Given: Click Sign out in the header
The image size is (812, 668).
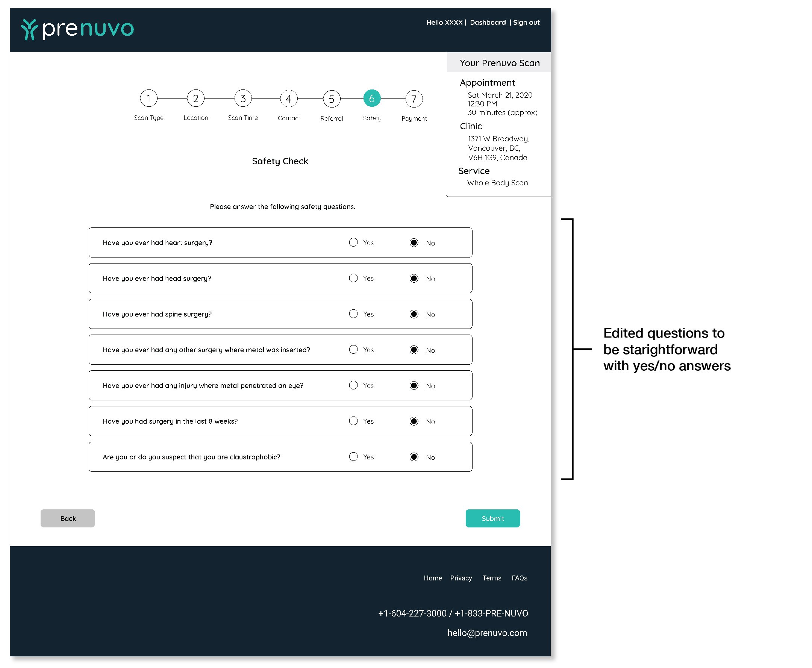Looking at the screenshot, I should [x=526, y=22].
